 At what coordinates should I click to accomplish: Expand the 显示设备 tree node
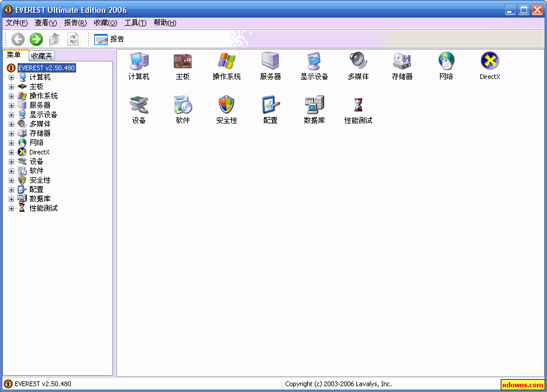click(x=11, y=115)
